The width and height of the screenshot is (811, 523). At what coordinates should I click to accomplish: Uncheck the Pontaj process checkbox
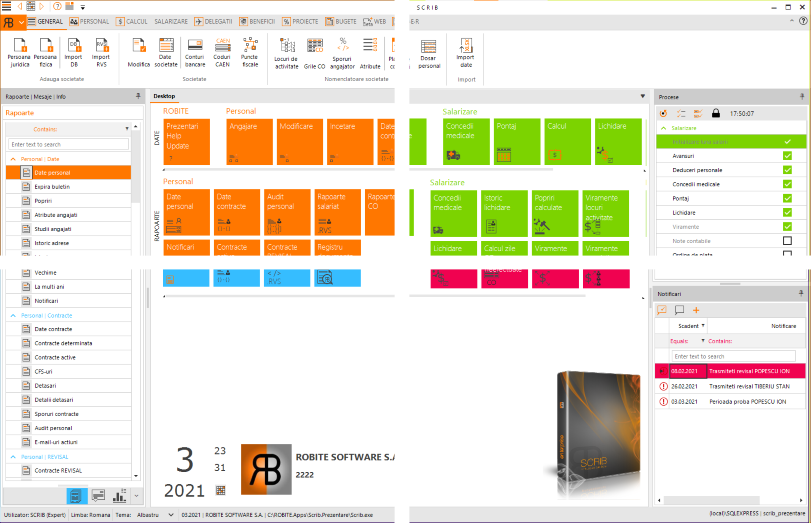coord(787,198)
